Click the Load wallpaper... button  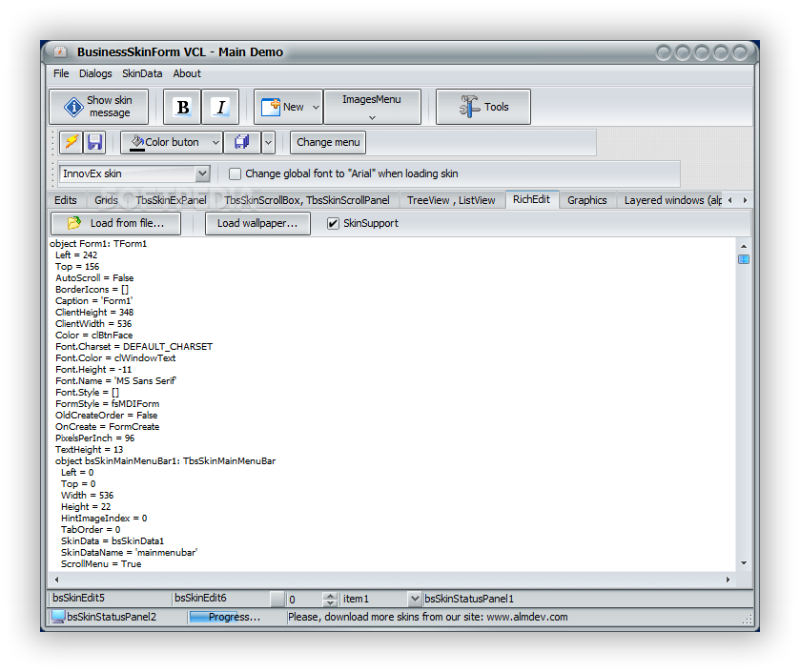(257, 223)
